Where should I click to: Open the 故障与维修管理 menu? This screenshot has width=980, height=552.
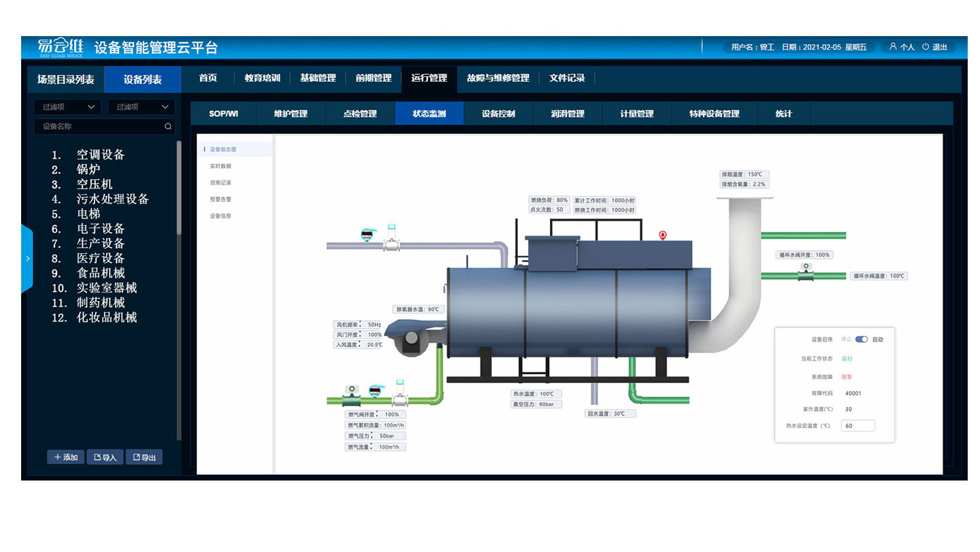[497, 78]
